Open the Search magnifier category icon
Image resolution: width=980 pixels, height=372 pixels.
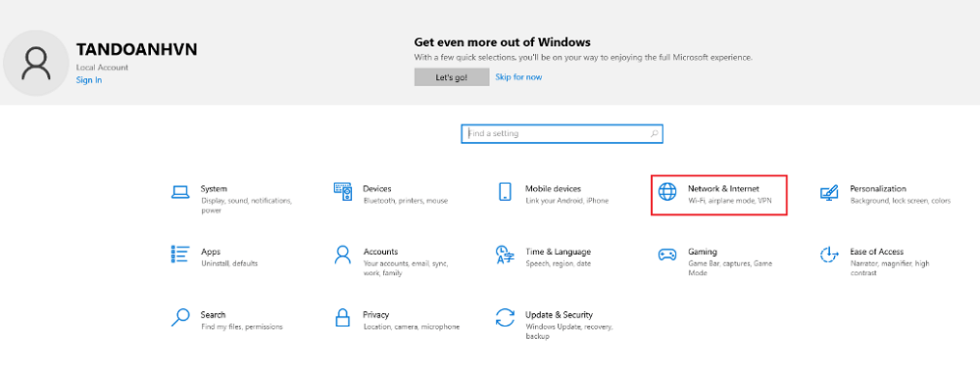pyautogui.click(x=180, y=317)
